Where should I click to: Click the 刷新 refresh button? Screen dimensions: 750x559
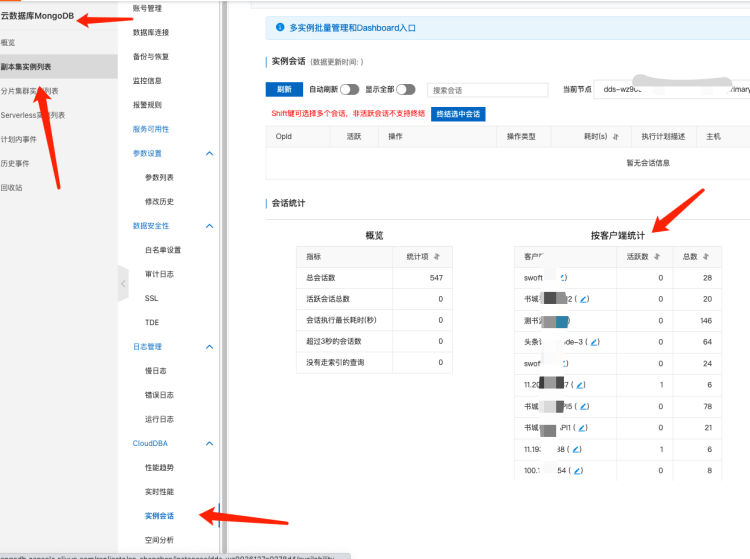[284, 89]
